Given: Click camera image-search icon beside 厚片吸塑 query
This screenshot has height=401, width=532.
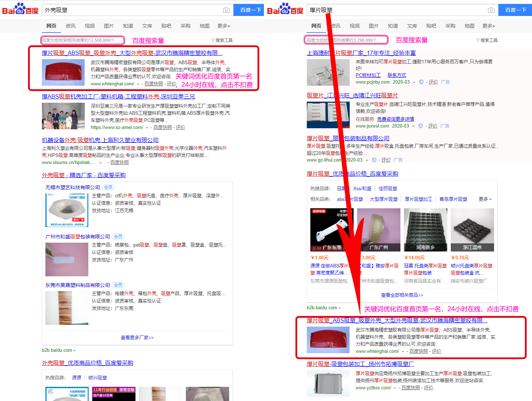Looking at the screenshot, I should (x=491, y=10).
